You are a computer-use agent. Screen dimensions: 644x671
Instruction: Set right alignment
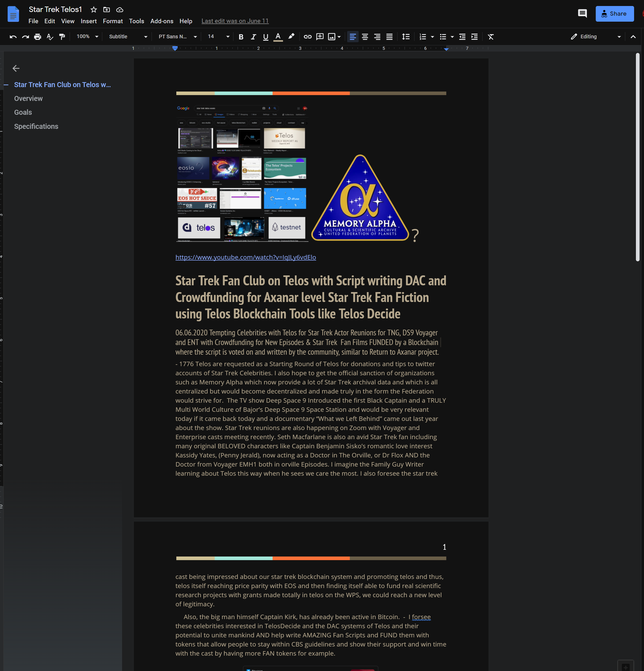(x=377, y=37)
